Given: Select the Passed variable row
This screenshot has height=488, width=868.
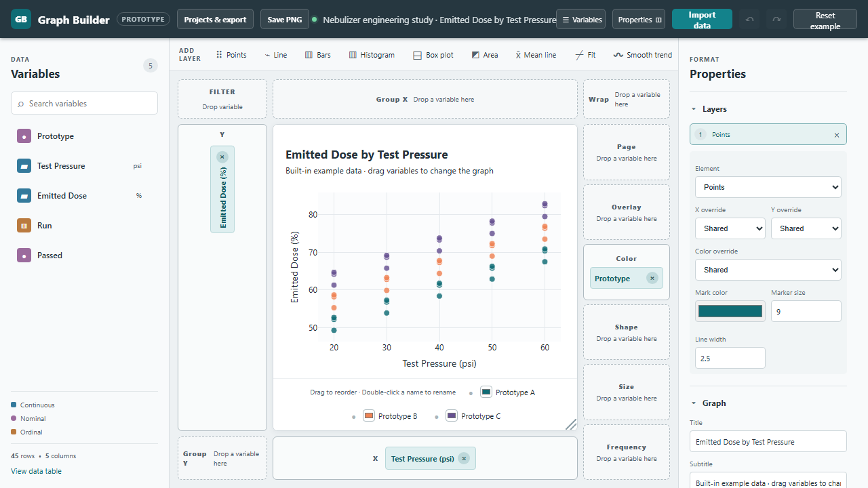Looking at the screenshot, I should (84, 256).
